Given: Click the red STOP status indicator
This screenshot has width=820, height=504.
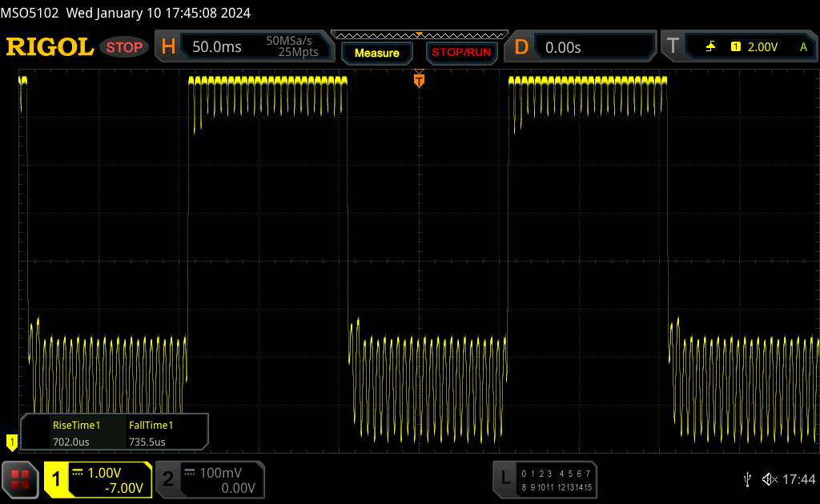Looking at the screenshot, I should pyautogui.click(x=125, y=47).
